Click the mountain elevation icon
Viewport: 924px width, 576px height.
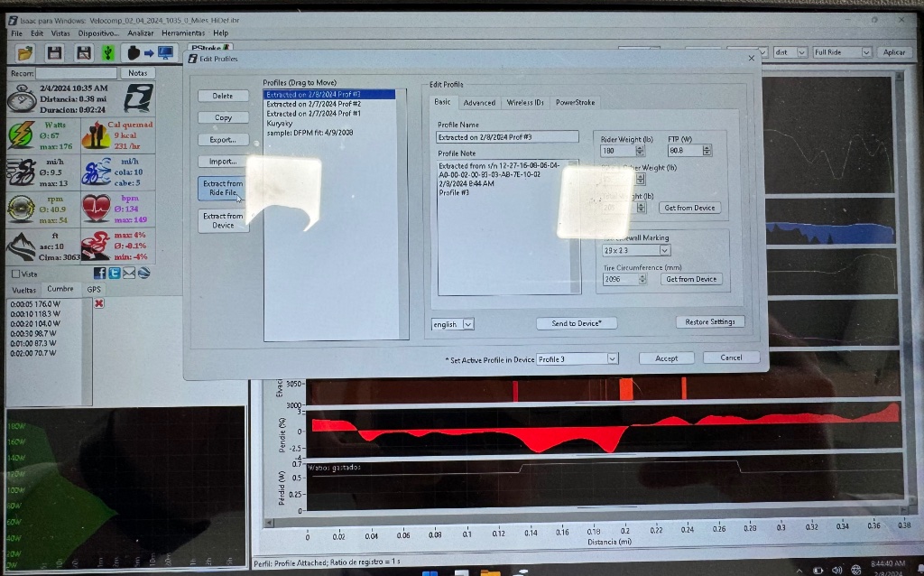[22, 246]
